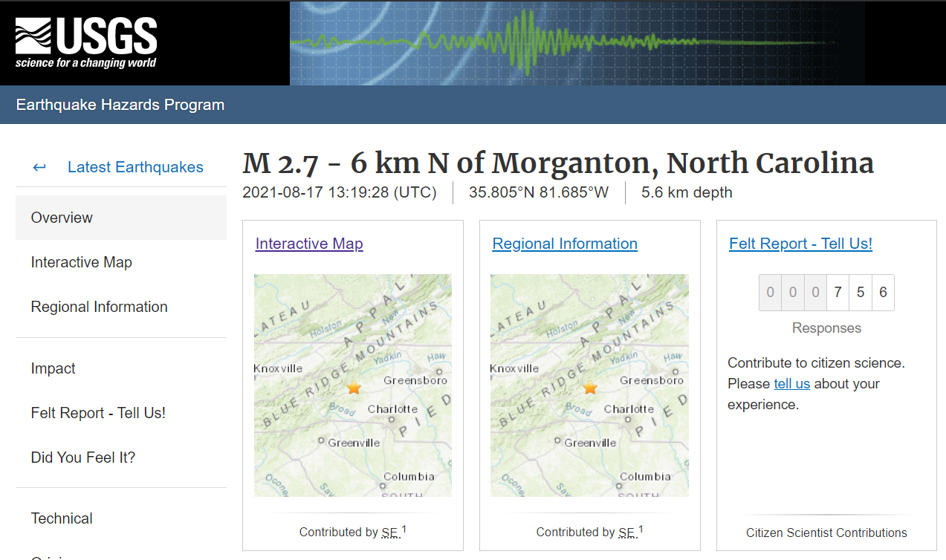
Task: Go back to Latest Earthquakes
Action: coord(135,167)
